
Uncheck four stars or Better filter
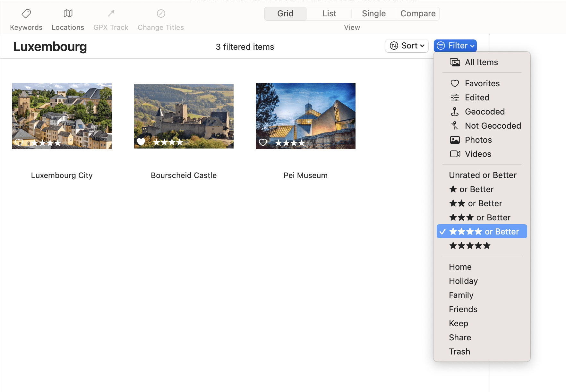tap(482, 231)
